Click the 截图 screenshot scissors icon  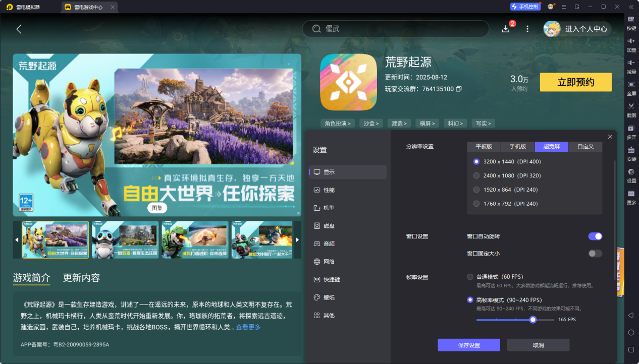point(631,108)
